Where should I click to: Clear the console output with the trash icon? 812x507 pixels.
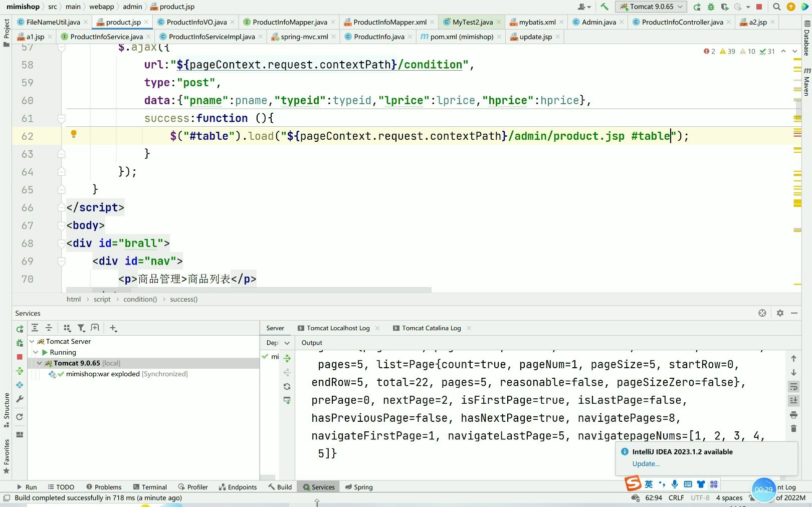coord(793,428)
